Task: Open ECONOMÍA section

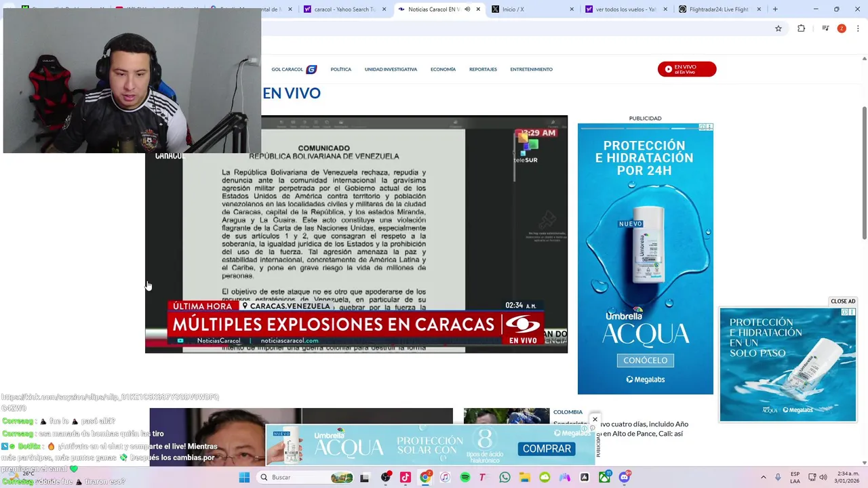Action: point(443,69)
